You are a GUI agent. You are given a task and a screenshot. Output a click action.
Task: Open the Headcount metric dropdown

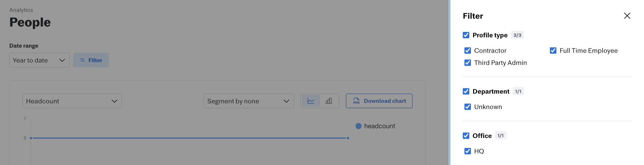point(72,101)
